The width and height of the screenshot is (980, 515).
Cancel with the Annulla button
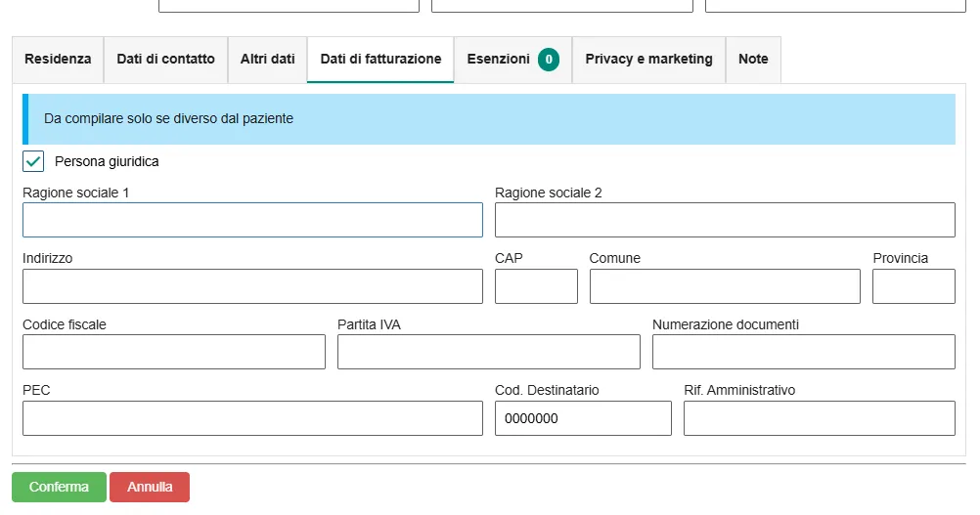(150, 487)
